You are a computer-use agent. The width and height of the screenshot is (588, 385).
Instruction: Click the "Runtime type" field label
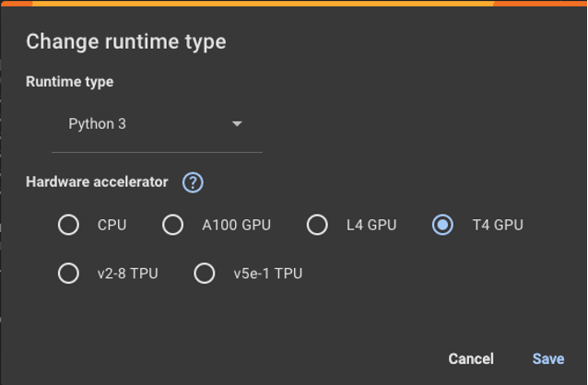70,82
